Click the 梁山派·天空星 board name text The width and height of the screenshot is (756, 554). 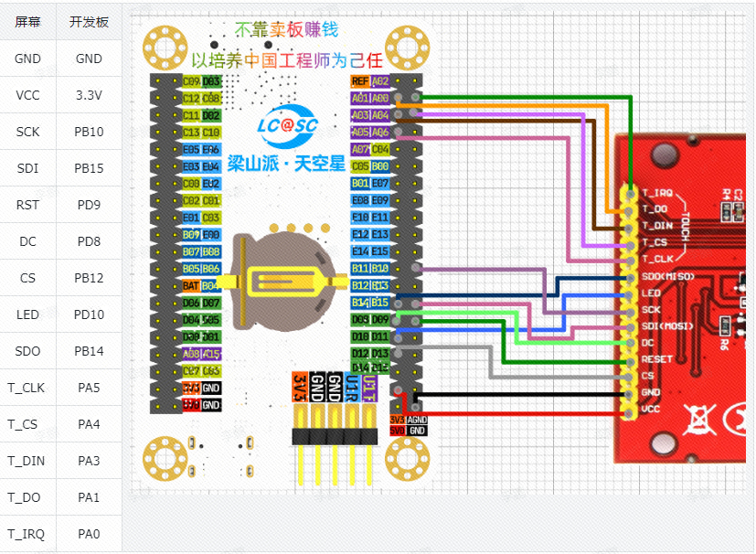[287, 164]
